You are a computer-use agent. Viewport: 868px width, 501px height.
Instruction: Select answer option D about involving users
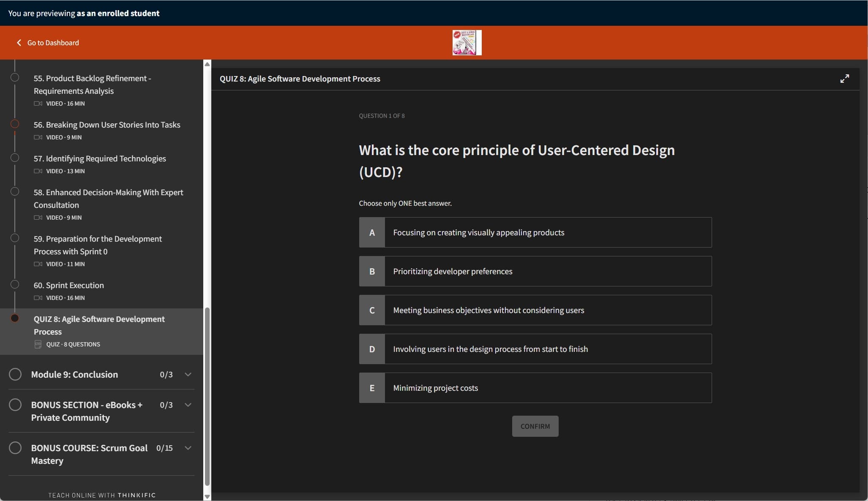point(535,349)
